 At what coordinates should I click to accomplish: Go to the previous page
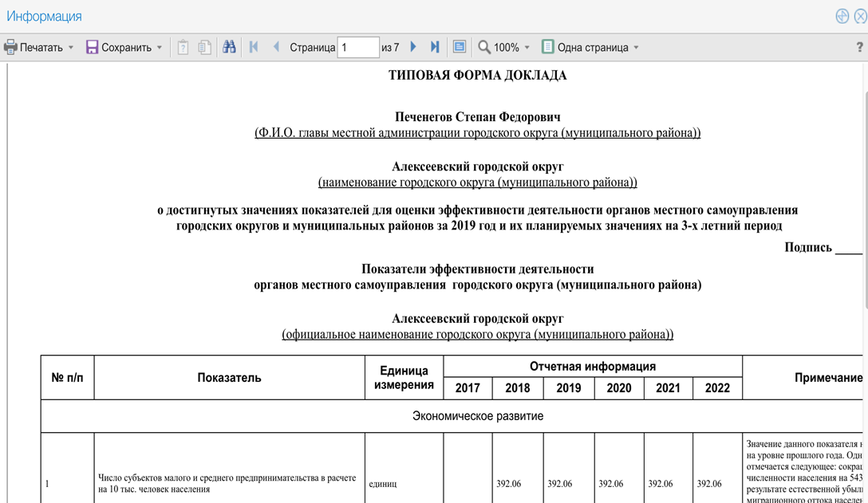click(x=276, y=47)
